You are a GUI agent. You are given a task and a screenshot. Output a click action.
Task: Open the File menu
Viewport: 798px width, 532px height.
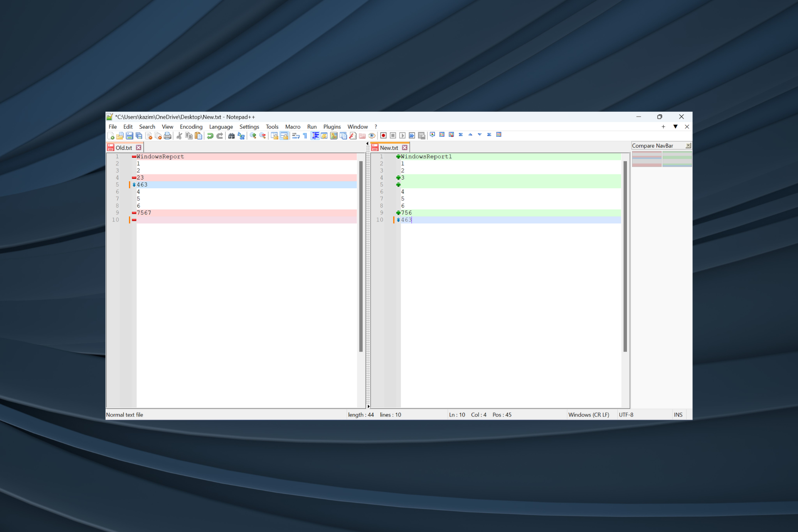[x=113, y=127]
